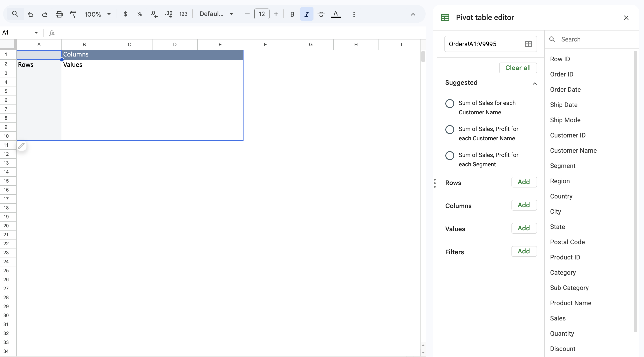
Task: Select Sum of Sales for each Customer Name
Action: coord(450,104)
